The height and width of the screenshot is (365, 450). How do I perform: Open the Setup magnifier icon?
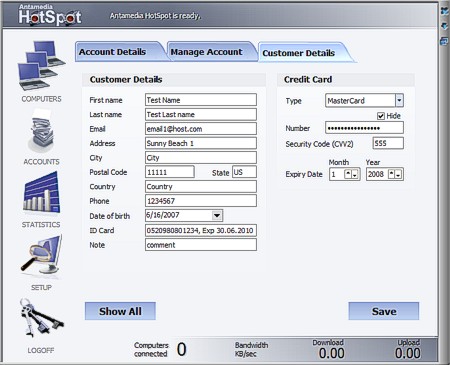pyautogui.click(x=41, y=255)
